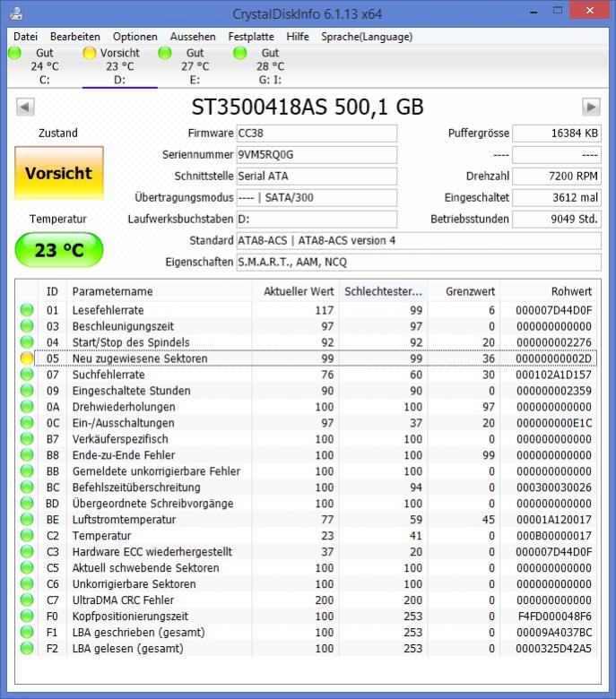Click the green status icon for Suchfehlerrate

coord(27,374)
